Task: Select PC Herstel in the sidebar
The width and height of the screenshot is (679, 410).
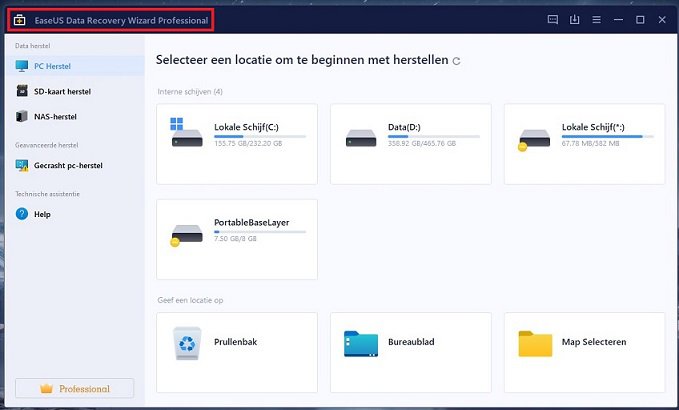Action: (52, 67)
